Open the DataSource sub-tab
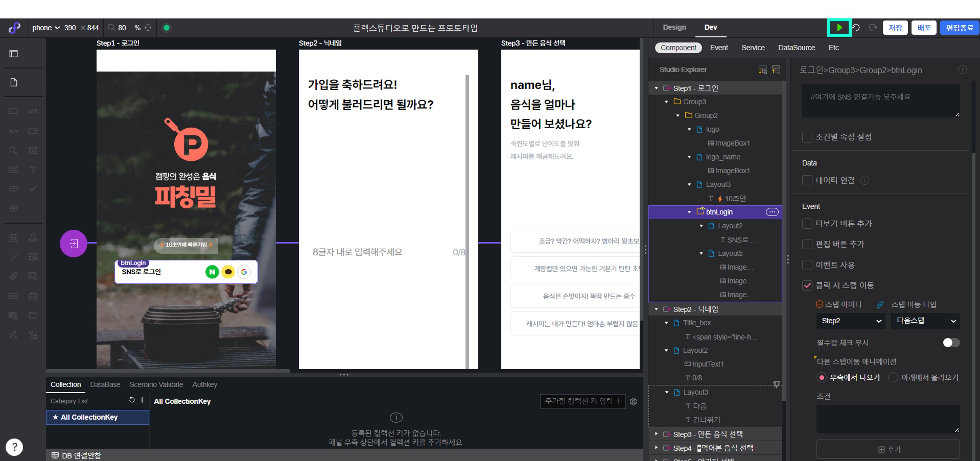The width and height of the screenshot is (980, 461). coord(796,48)
